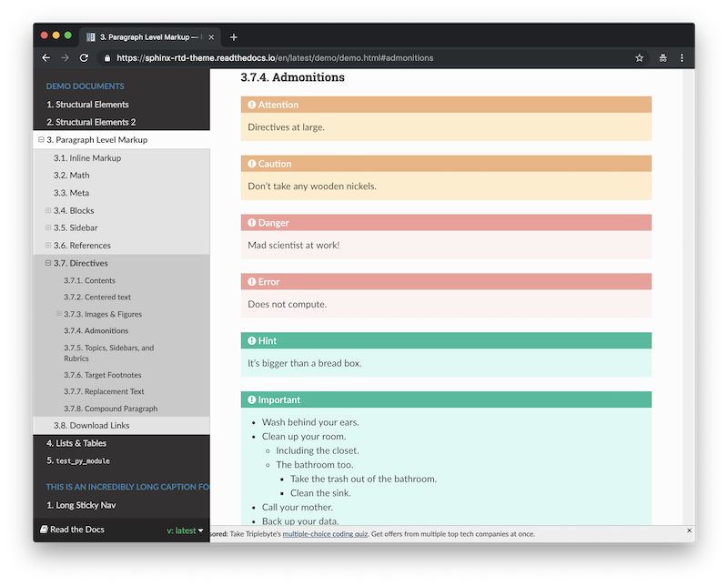Bookmark page with star icon
The image size is (728, 586).
click(639, 57)
